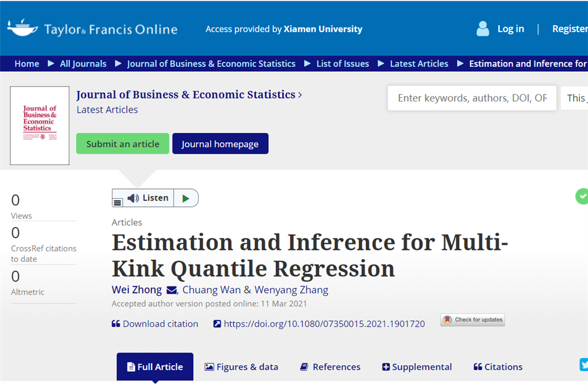Click the Download citation link

click(x=155, y=324)
